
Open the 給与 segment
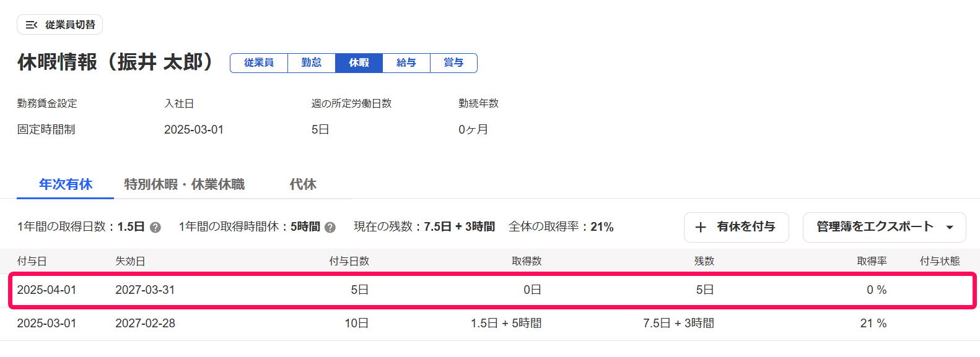[x=406, y=62]
